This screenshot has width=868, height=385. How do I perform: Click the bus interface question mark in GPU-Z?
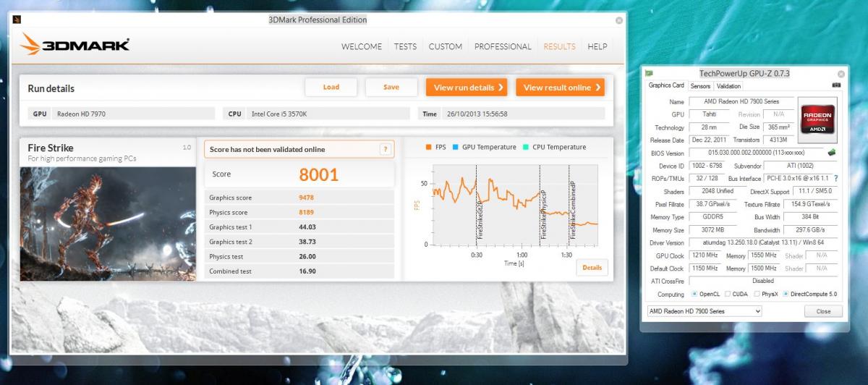coord(836,178)
